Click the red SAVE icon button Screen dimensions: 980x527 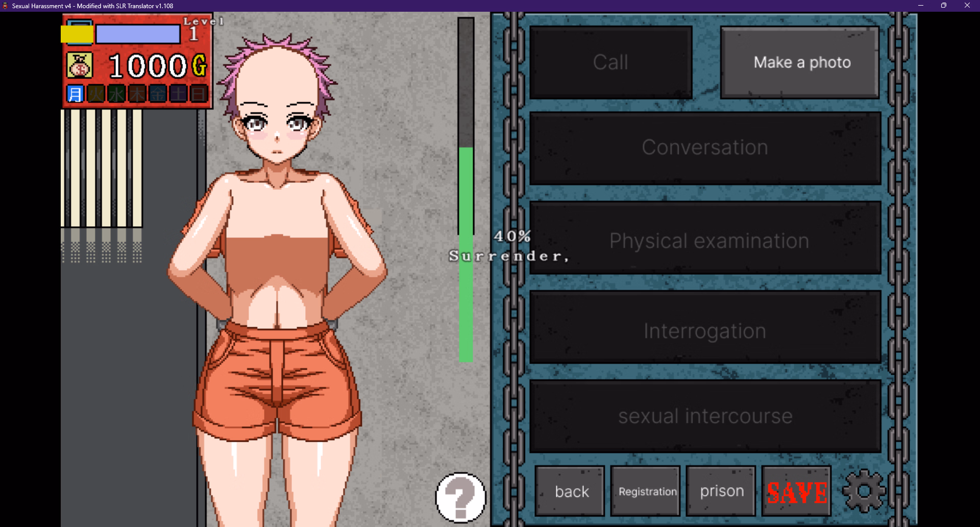[797, 492]
